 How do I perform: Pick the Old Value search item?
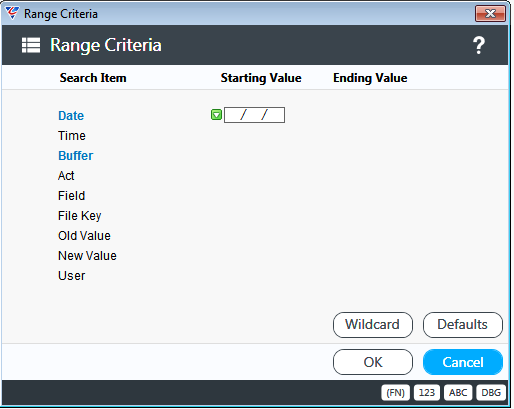(x=84, y=236)
